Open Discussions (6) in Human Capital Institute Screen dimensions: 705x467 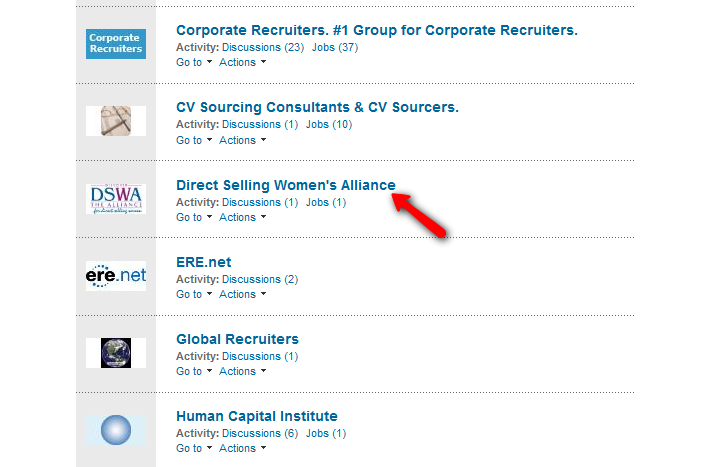click(260, 433)
